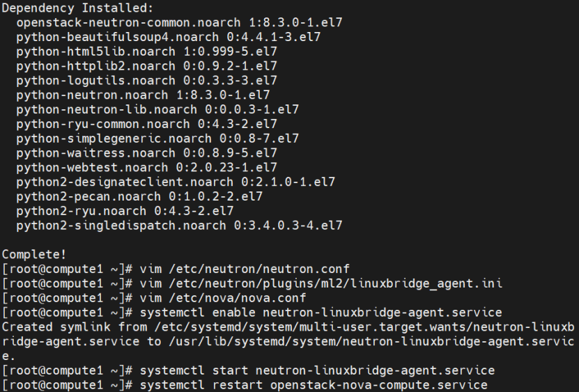Click python-logutils.noarch version line
This screenshot has width=579, height=392.
click(146, 81)
